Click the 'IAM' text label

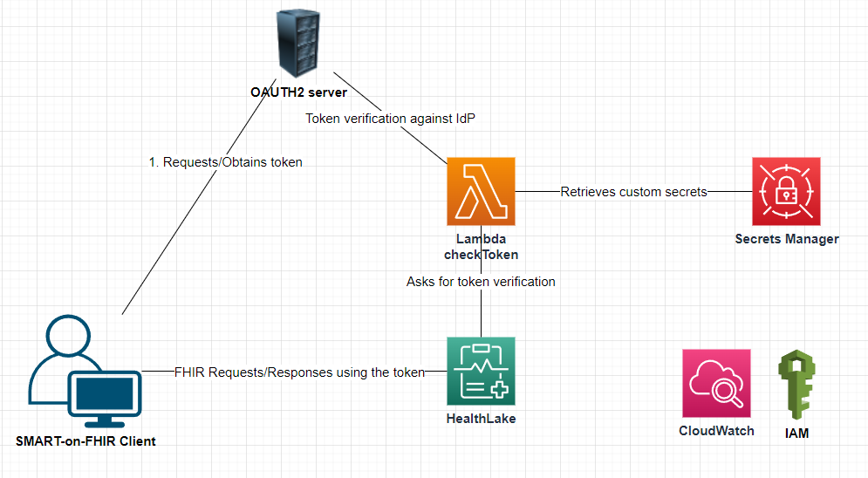pos(796,434)
